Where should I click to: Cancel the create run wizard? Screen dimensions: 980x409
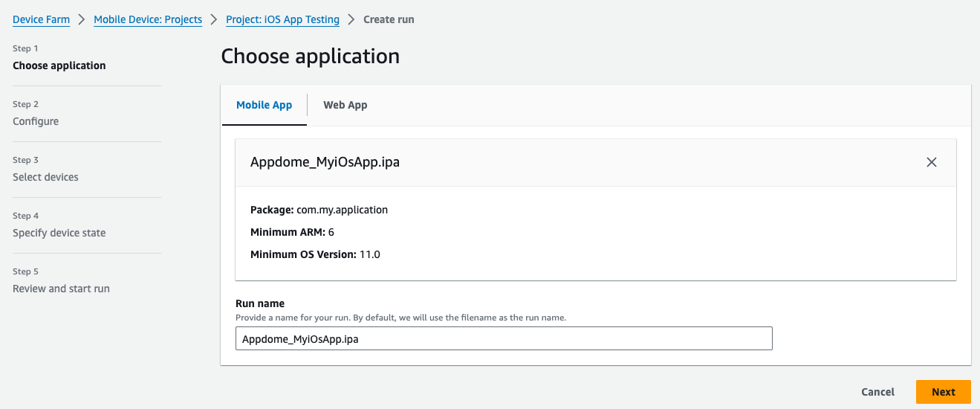click(877, 392)
